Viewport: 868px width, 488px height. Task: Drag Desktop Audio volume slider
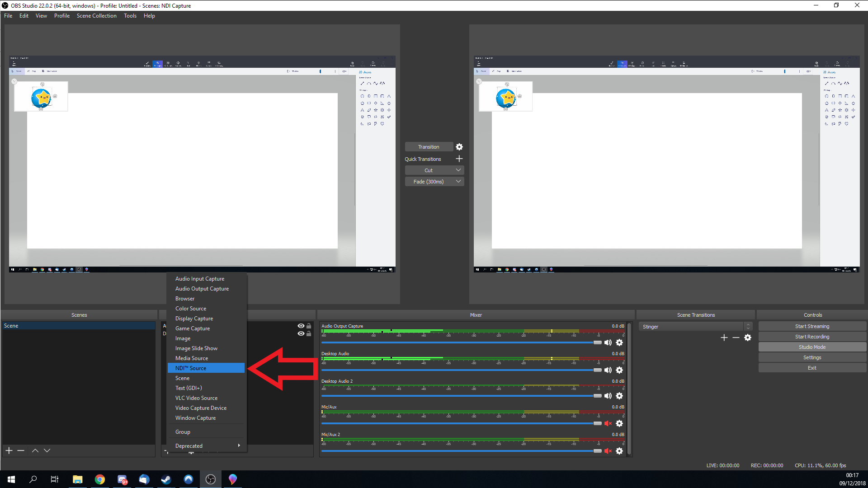click(595, 370)
